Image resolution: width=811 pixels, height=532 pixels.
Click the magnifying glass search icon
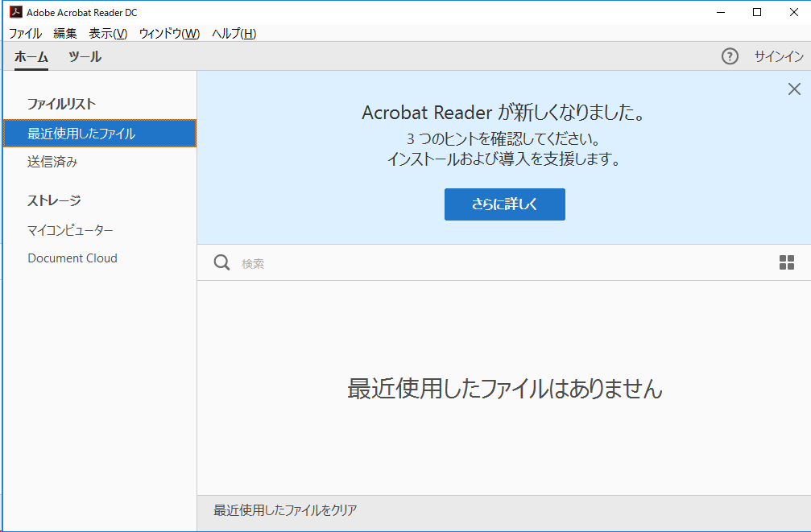click(222, 262)
